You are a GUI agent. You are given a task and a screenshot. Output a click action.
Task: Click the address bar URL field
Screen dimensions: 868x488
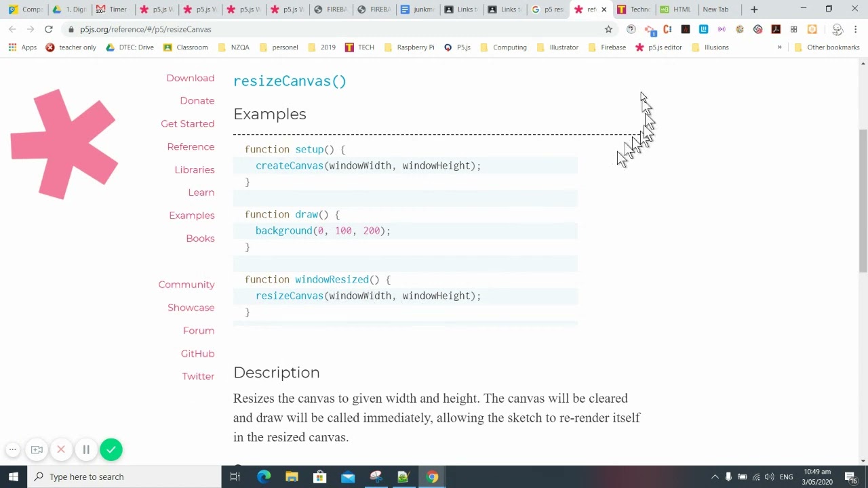point(332,29)
